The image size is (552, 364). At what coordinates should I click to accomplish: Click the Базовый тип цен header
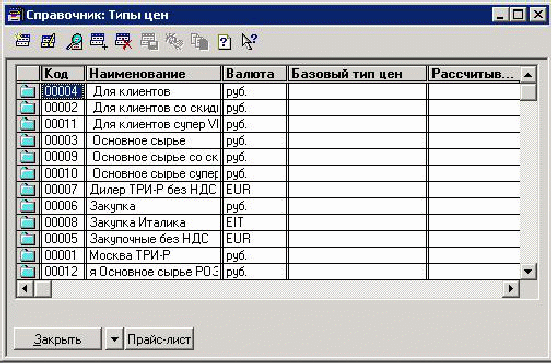tap(357, 74)
